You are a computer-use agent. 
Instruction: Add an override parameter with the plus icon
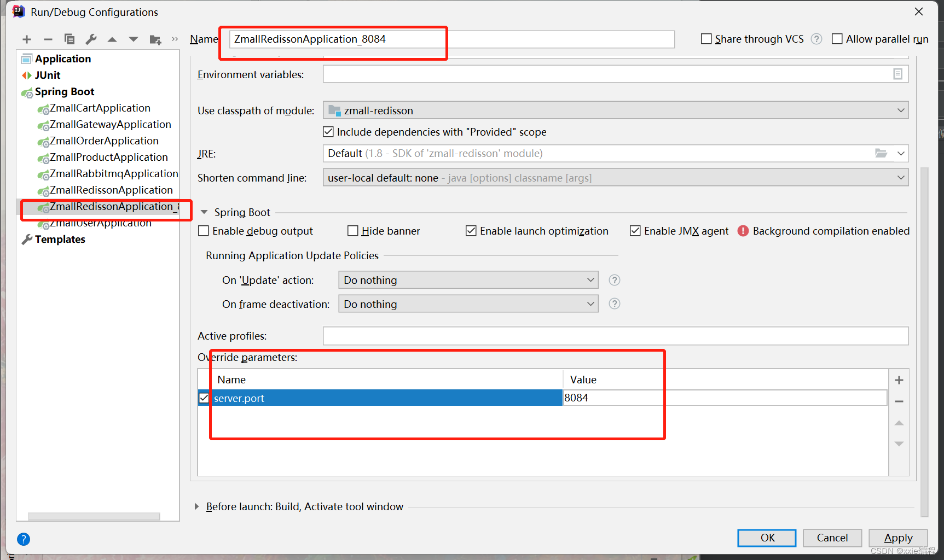[899, 380]
